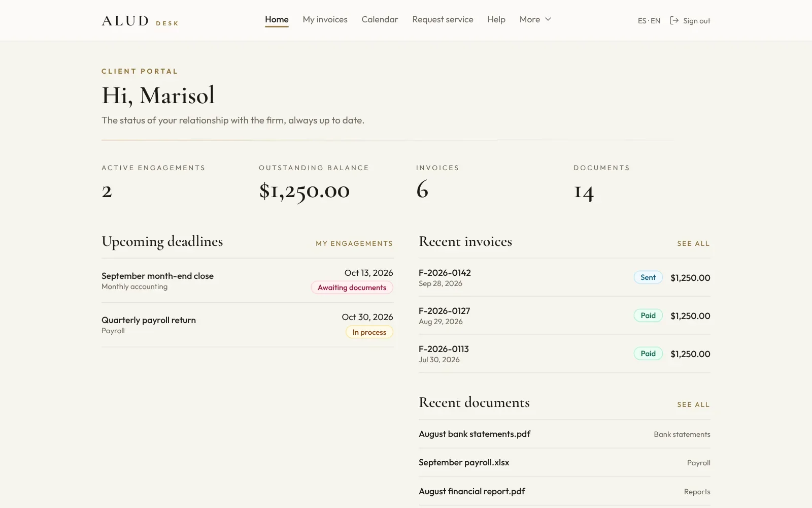Click the Paid badge on F-2026-0113

tap(648, 354)
